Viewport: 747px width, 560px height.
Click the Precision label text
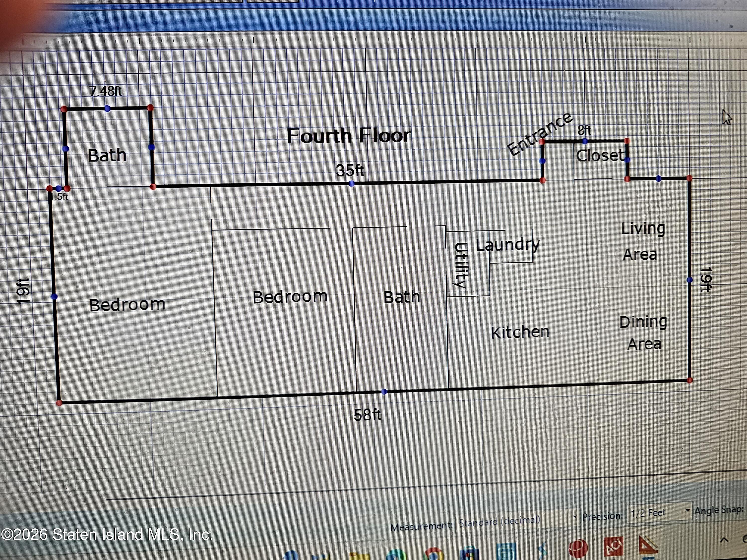click(603, 516)
